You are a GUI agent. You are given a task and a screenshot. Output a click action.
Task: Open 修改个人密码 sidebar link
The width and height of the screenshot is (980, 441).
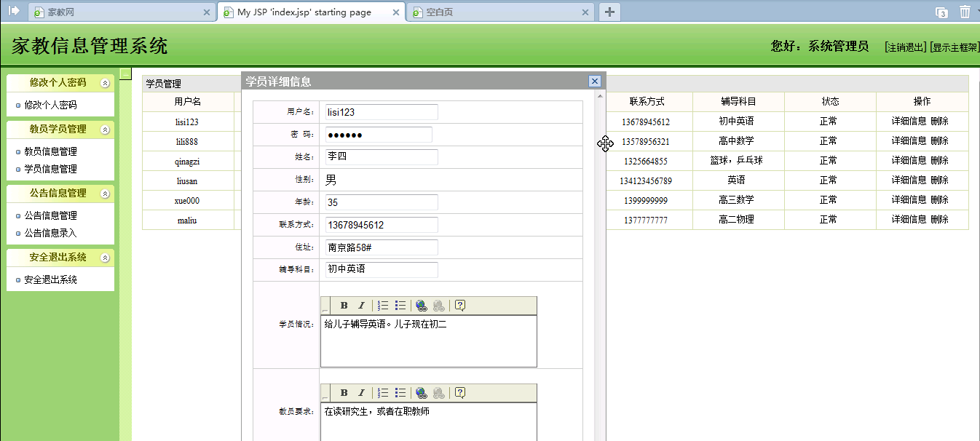(x=50, y=105)
